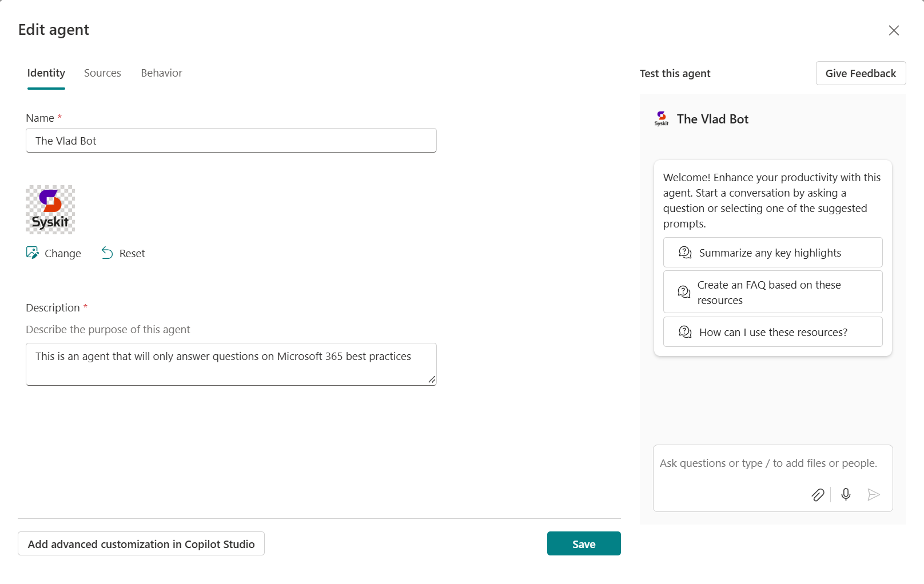Open the Behavior tab

coord(161,73)
